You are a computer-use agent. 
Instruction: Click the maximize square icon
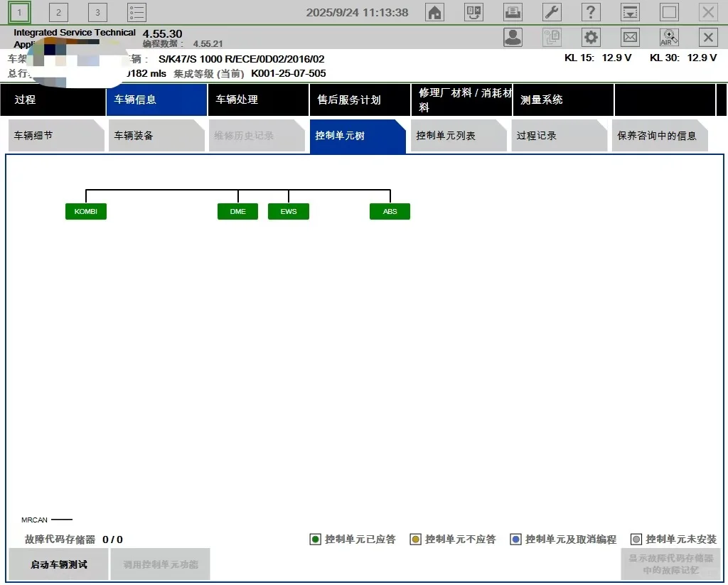[669, 13]
